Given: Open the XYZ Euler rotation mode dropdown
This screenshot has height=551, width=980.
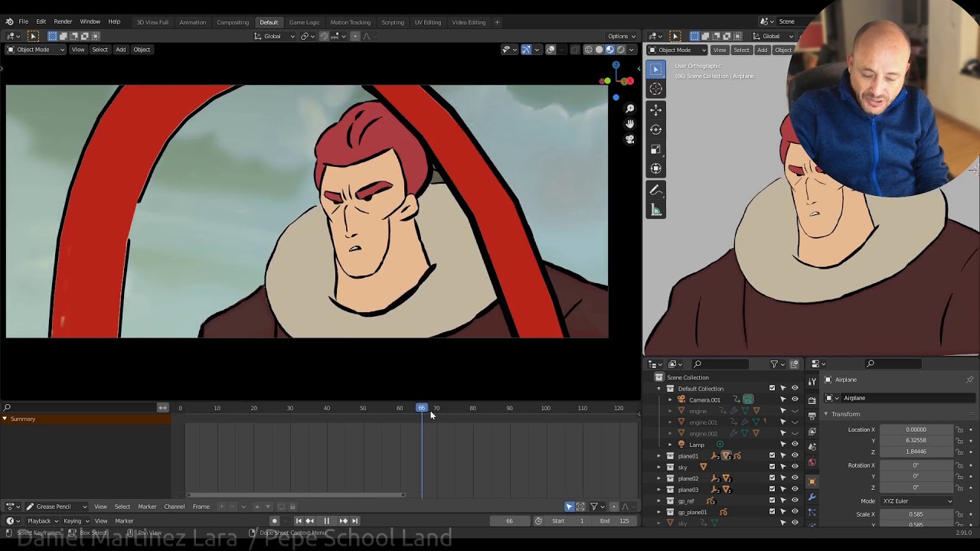Looking at the screenshot, I should (917, 501).
